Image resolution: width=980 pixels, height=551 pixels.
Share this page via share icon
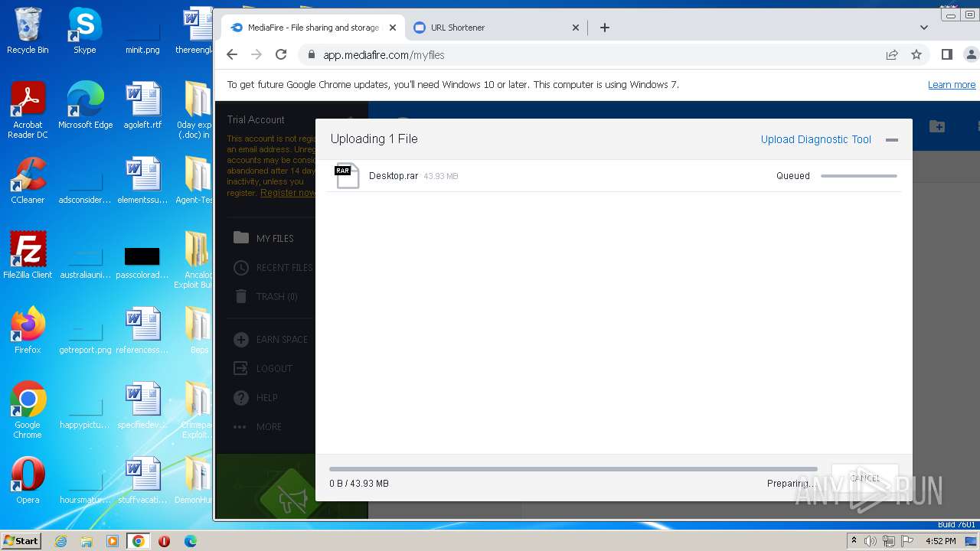pos(892,54)
